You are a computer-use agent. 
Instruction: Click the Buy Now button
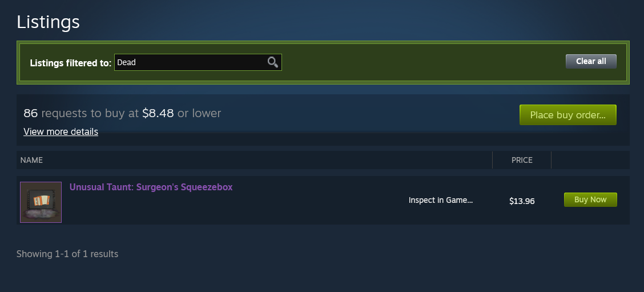pos(590,199)
